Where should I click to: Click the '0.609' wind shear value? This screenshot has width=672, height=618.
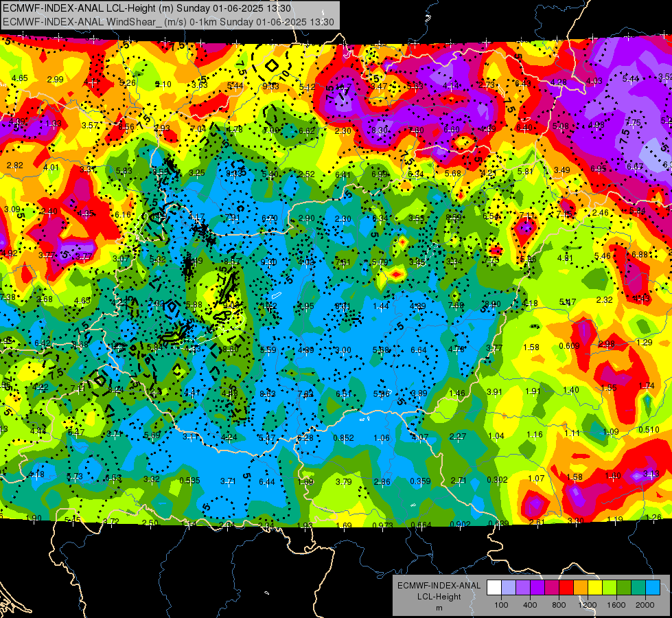click(x=569, y=346)
